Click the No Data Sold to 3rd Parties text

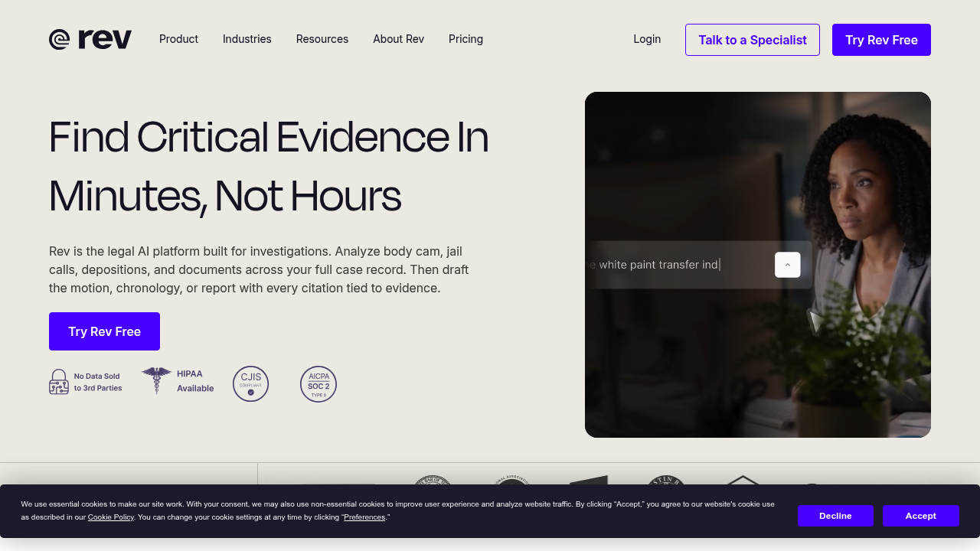tap(98, 382)
